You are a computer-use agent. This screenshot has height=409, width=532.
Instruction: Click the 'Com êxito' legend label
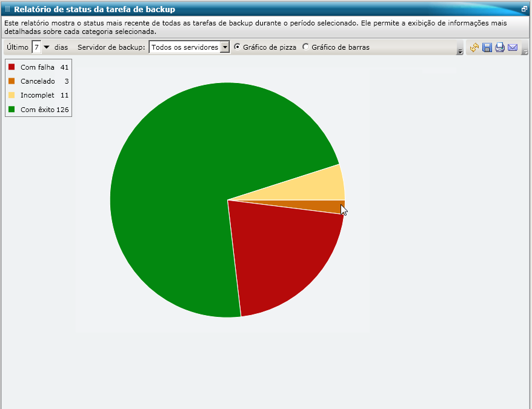click(38, 110)
